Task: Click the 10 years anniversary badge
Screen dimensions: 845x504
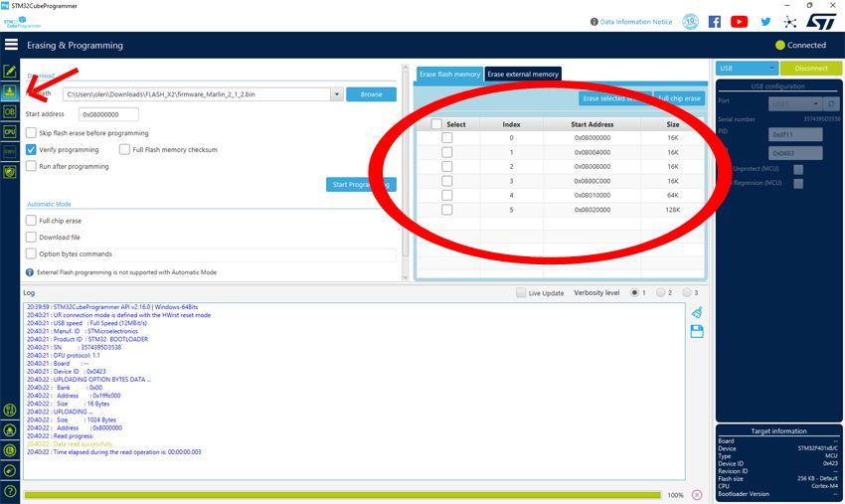Action: tap(690, 22)
